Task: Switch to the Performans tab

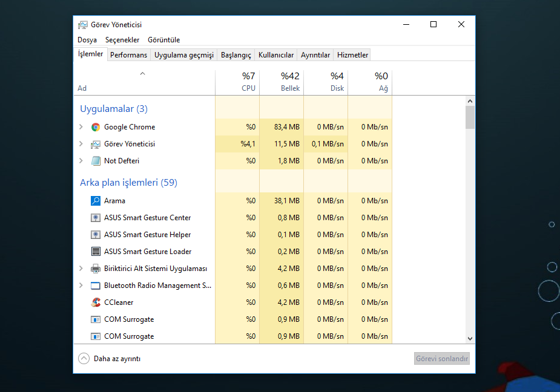Action: pyautogui.click(x=128, y=55)
